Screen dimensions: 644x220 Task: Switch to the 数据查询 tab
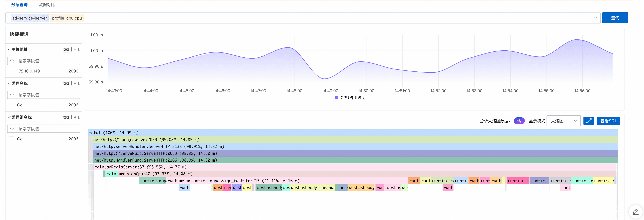coord(19,5)
